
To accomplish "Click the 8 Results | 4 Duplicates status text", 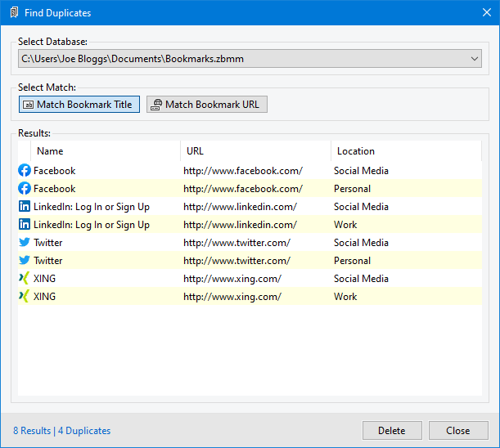I will 61,431.
